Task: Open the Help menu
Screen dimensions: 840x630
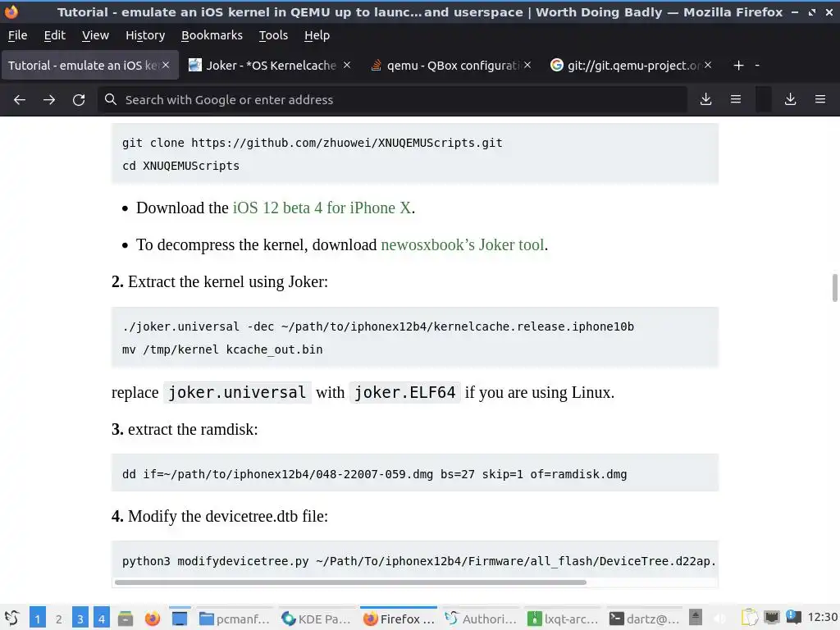Action: pyautogui.click(x=317, y=35)
